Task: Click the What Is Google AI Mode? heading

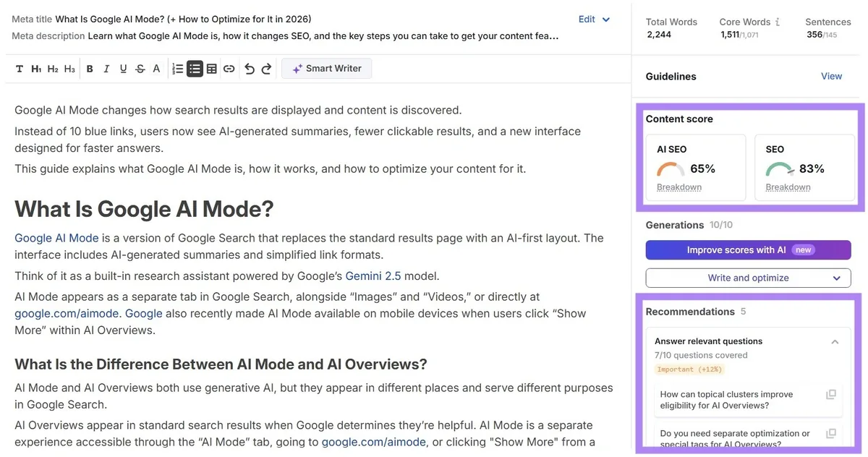Action: point(144,209)
